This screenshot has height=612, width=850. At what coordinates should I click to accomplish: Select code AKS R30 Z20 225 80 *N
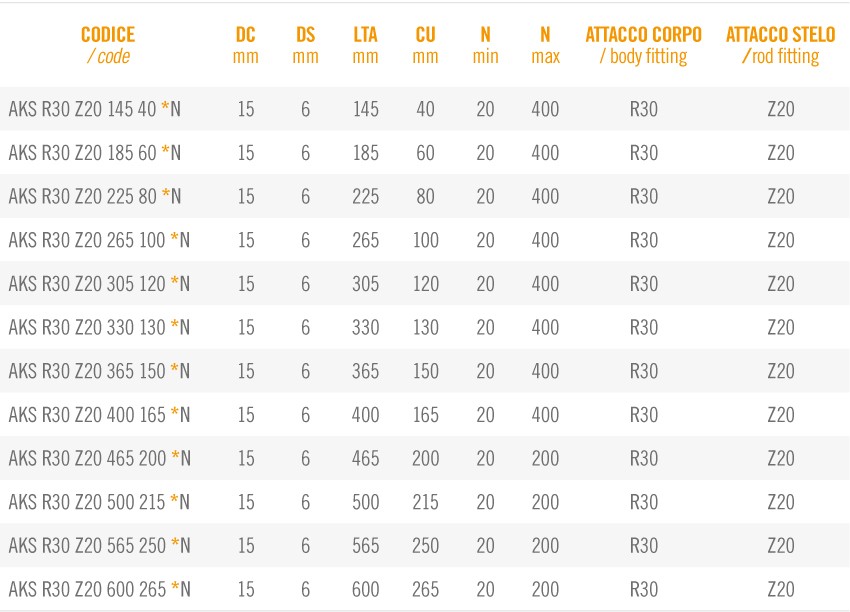(x=95, y=196)
